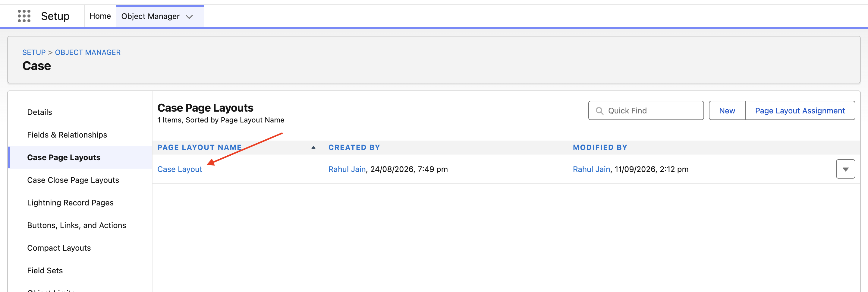
Task: Click the New page layout button
Action: (727, 110)
